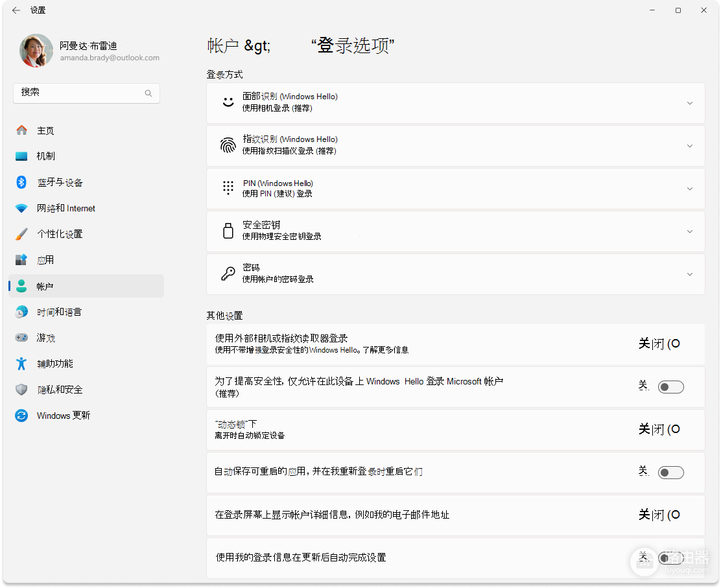Click the accessibility figure icon for 辅助功能
The height and width of the screenshot is (588, 721).
point(21,364)
